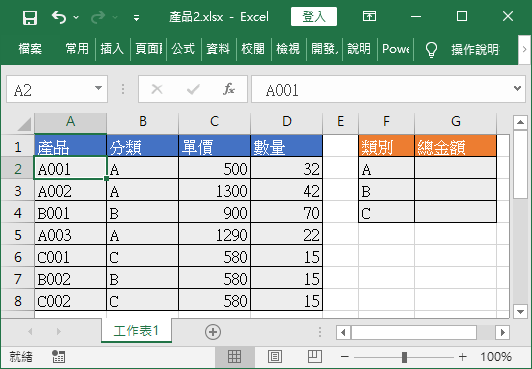Select the 工作表1 sheet tab
The image size is (532, 369).
coord(136,331)
